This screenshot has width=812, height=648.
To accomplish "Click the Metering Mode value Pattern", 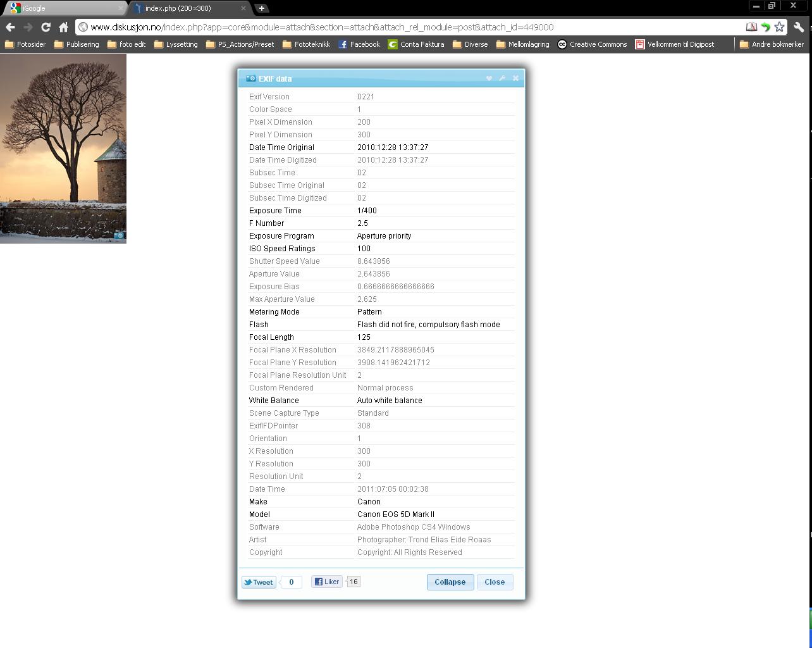I will point(369,312).
